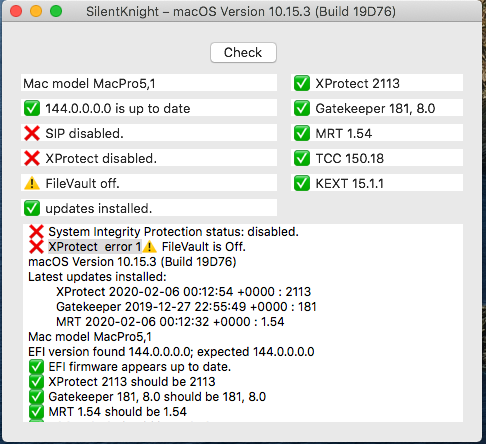Click the 'XProtect disabled.' text
Viewport: 486px width, 444px height.
[101, 159]
